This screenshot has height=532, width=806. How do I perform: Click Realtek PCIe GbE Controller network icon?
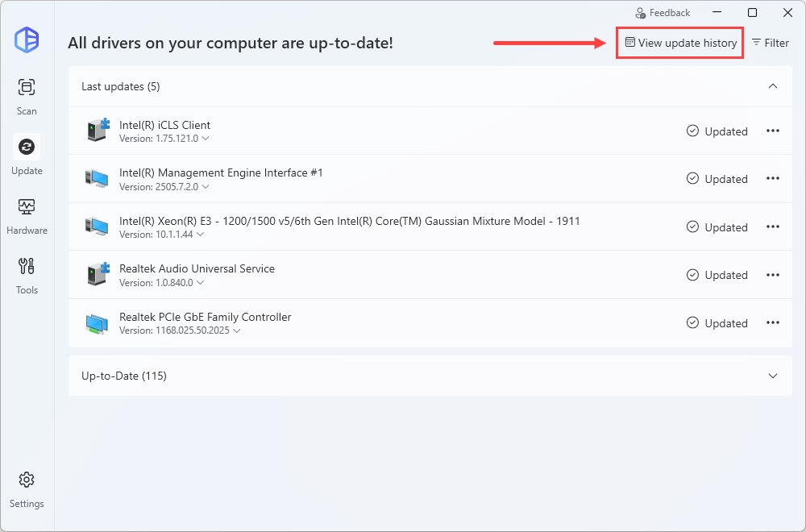pyautogui.click(x=97, y=323)
